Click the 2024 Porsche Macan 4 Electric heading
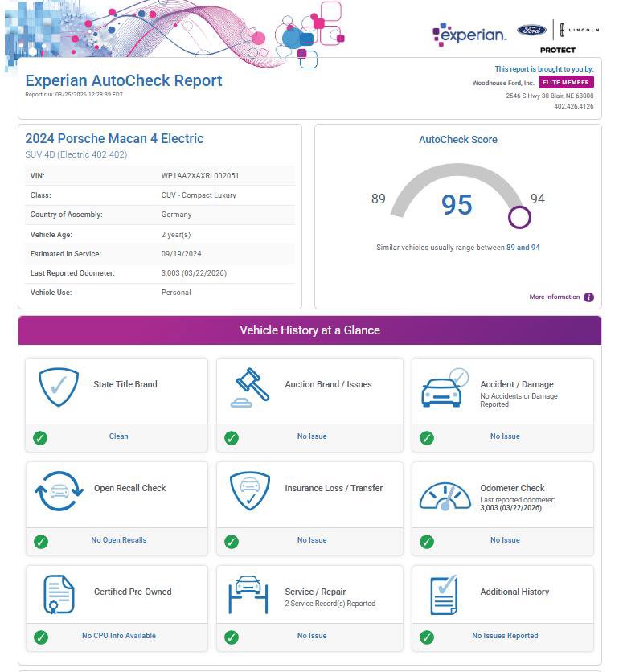Viewport: 619px width, 672px height. tap(114, 138)
